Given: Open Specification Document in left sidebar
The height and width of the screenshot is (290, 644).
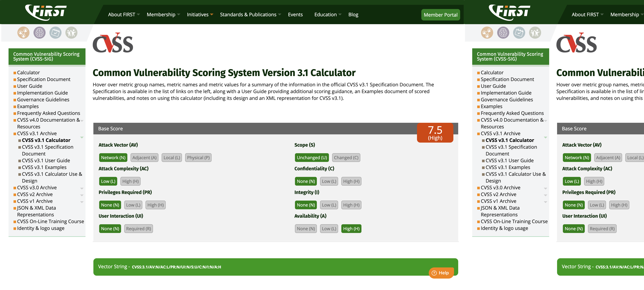Looking at the screenshot, I should 44,79.
